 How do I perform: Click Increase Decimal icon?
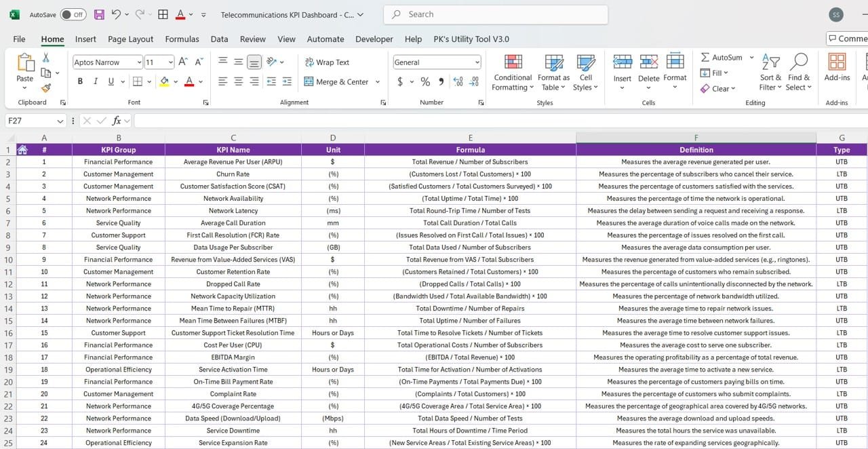pos(458,81)
